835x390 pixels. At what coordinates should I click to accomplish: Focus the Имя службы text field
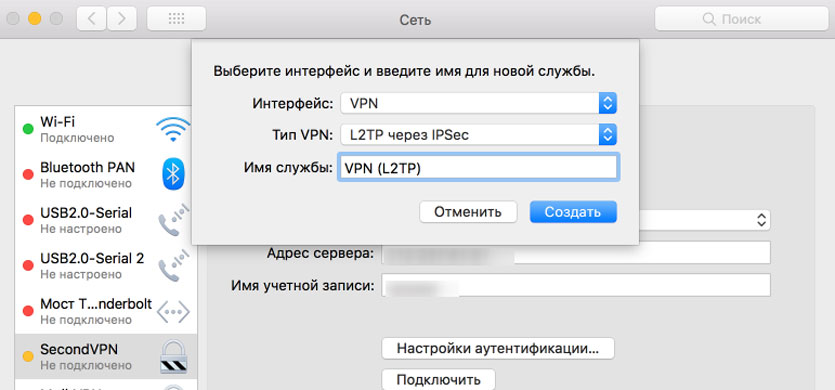click(478, 168)
